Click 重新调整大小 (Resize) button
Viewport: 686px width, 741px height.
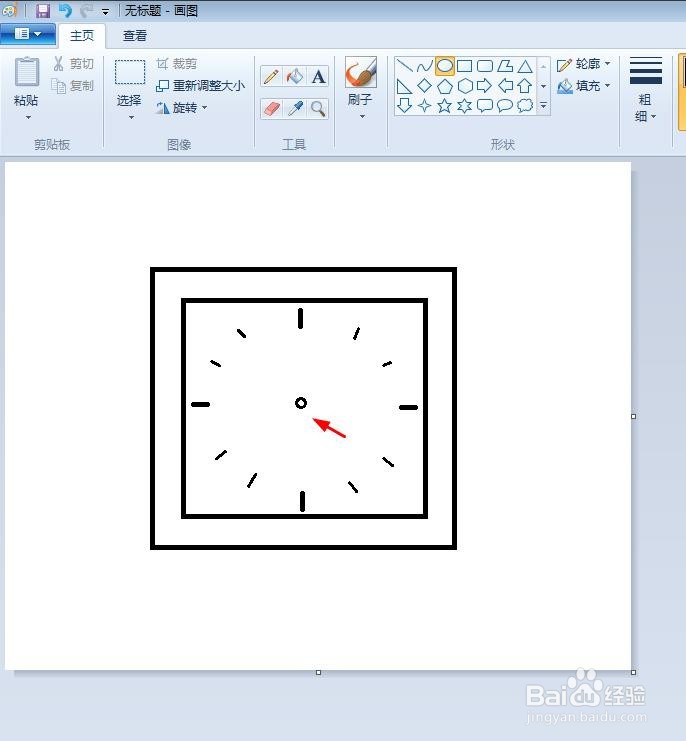(200, 86)
